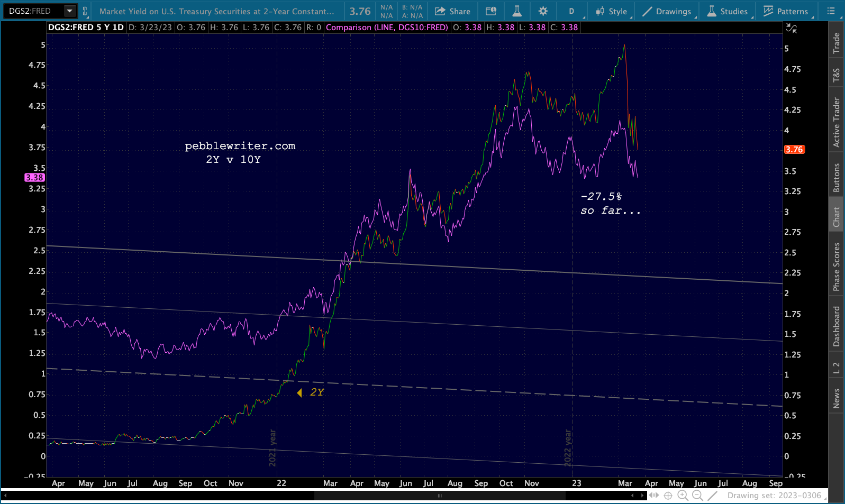Viewport: 845px width, 504px height.
Task: Click the flask edit-studies icon
Action: [517, 11]
